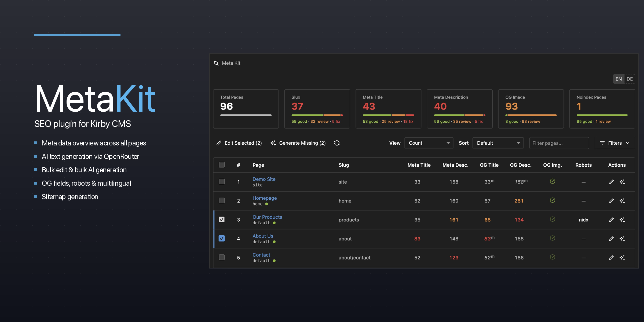Click the pencil edit icon for Demo Site
644x322 pixels.
pyautogui.click(x=611, y=182)
